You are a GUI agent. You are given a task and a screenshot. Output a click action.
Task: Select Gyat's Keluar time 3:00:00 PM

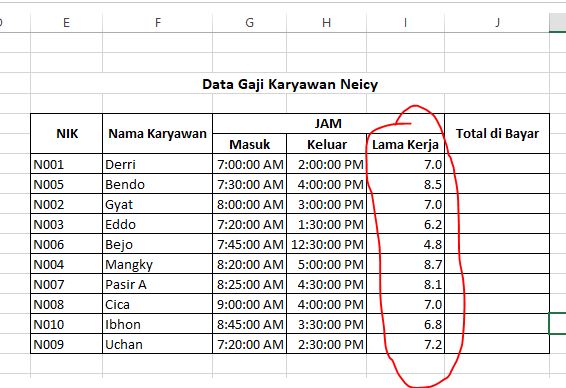click(x=326, y=204)
